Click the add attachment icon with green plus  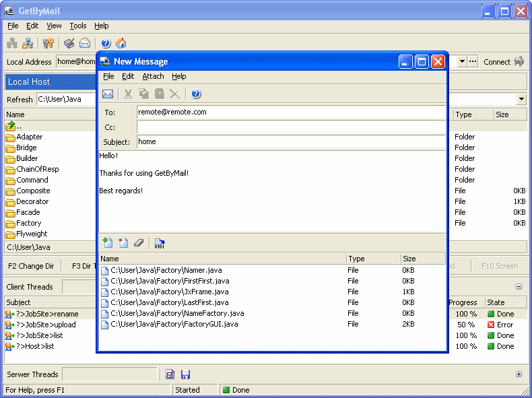click(x=108, y=242)
